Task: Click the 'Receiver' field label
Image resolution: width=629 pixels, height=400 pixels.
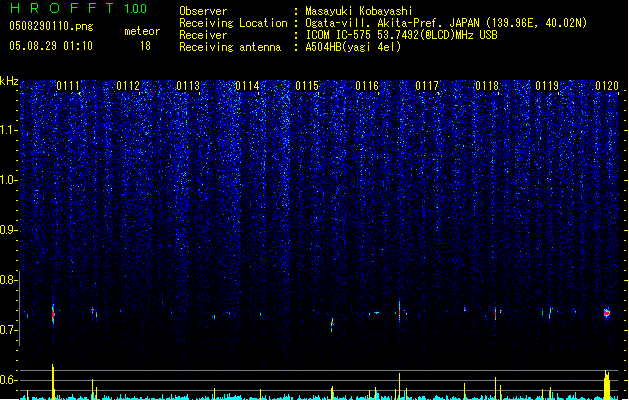Action: click(x=203, y=35)
